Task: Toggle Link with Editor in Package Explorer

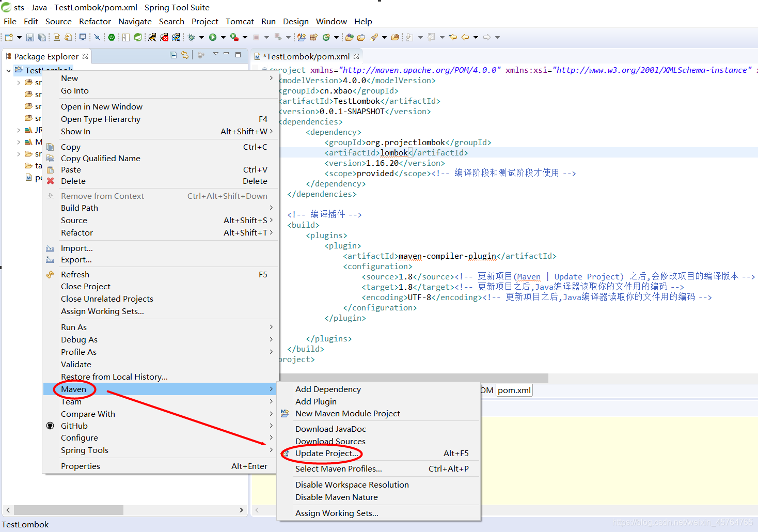Action: tap(185, 54)
